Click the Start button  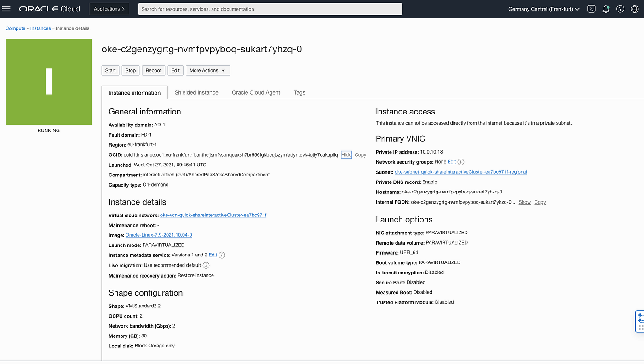[110, 70]
